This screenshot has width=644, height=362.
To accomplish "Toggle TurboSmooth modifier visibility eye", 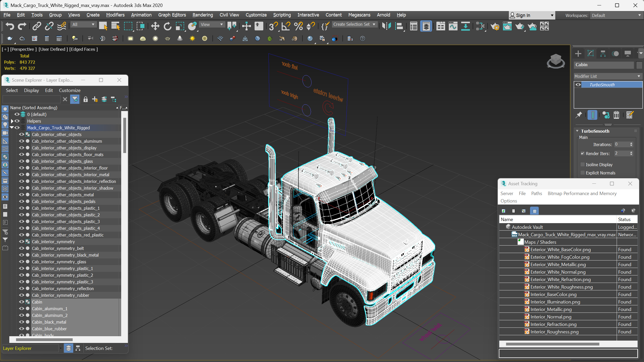I will 578,85.
